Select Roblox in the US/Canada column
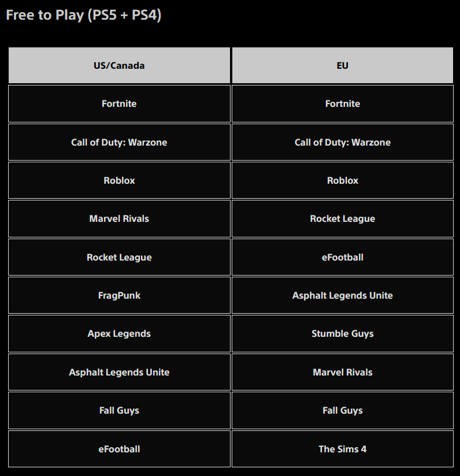The height and width of the screenshot is (476, 460). click(119, 180)
